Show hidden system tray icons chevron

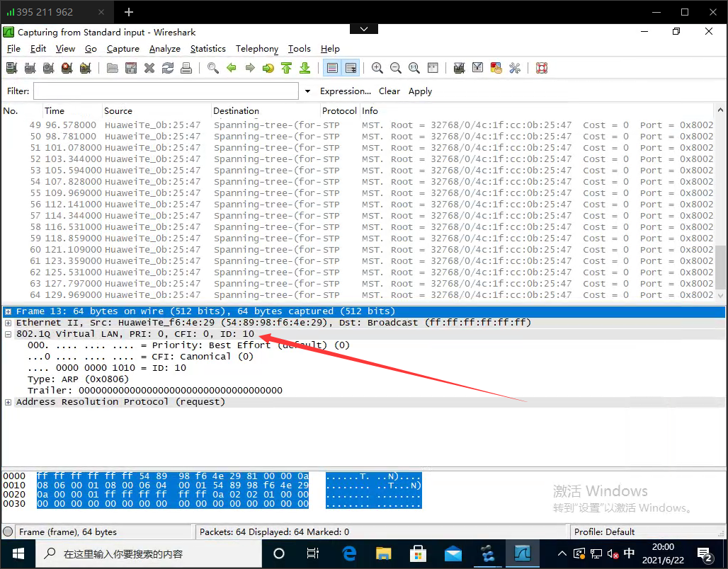[562, 553]
